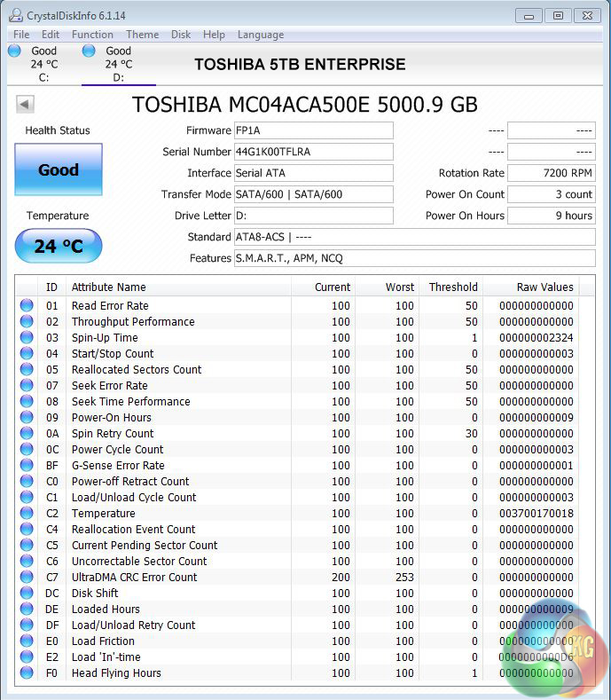Click status icon for Start/Stop Count
This screenshot has height=700, width=611.
pos(27,353)
